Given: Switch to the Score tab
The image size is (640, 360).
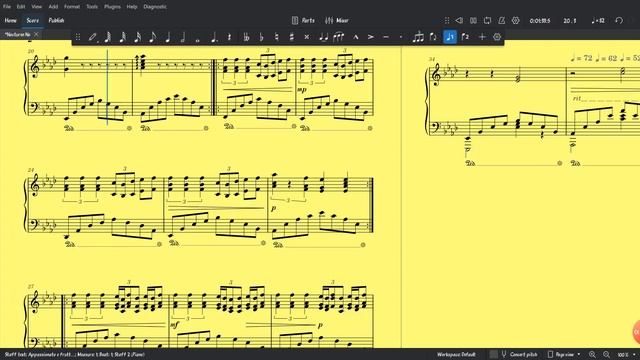Looking at the screenshot, I should point(33,20).
